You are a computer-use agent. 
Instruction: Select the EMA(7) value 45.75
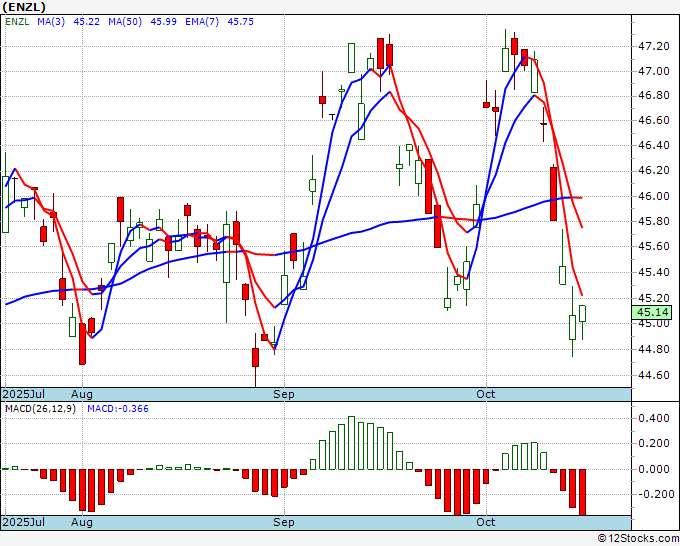[240, 22]
